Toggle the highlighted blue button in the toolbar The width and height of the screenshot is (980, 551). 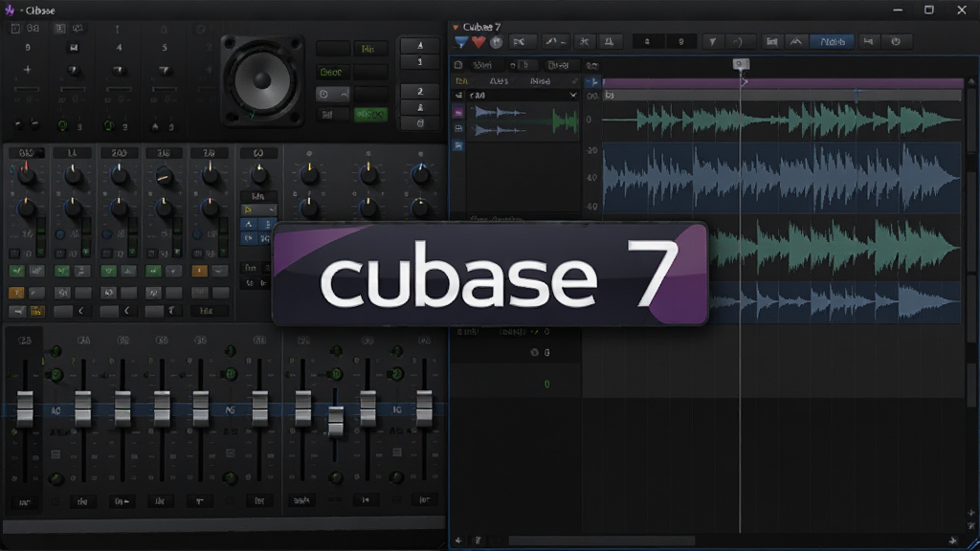[833, 42]
